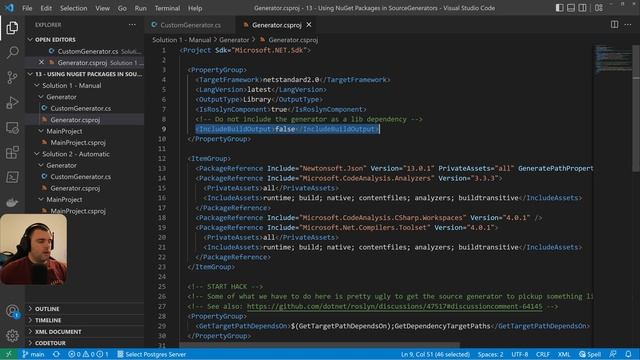The image size is (640, 360).
Task: Collapse MainProject folder under Solution 1
Action: point(85,131)
